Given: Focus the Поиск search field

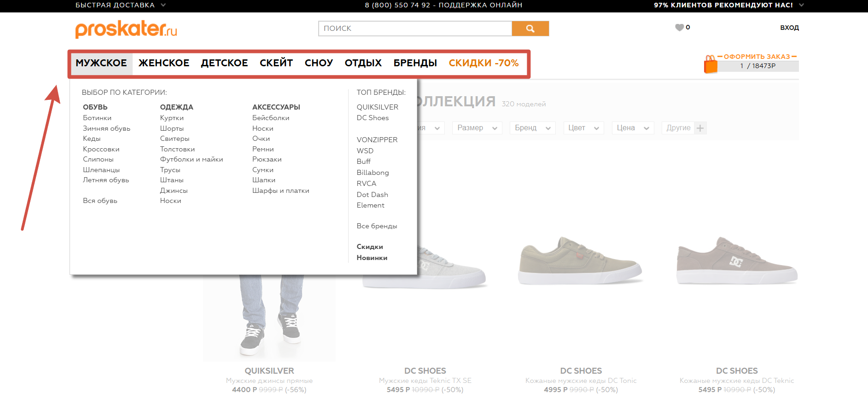Looking at the screenshot, I should point(415,29).
